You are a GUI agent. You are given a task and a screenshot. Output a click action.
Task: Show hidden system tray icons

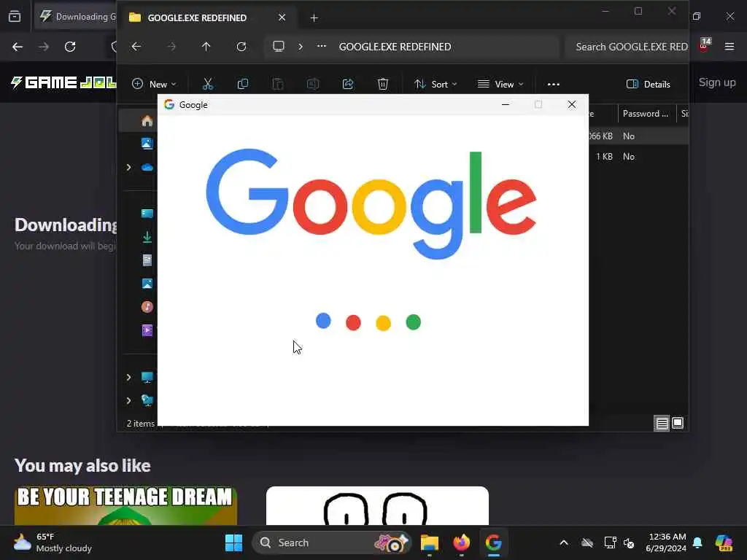(x=564, y=542)
